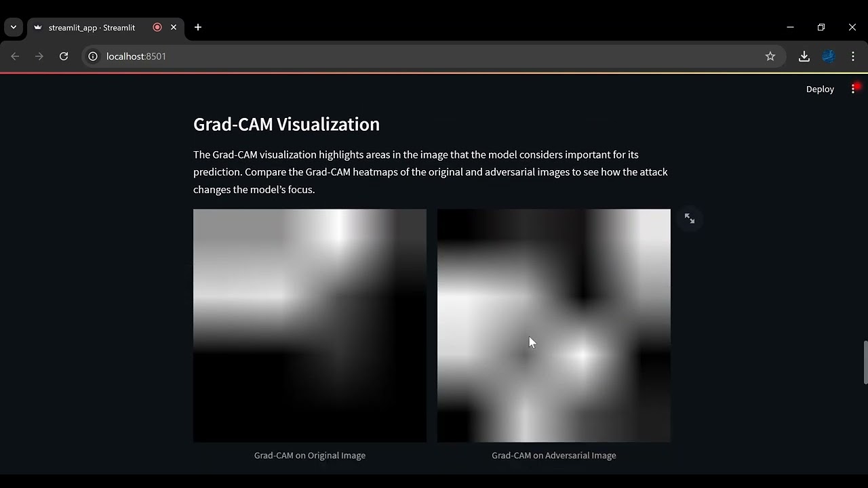The height and width of the screenshot is (488, 868).
Task: Click the 'Grad-CAM on Adversarial Image' caption
Action: coord(554,455)
